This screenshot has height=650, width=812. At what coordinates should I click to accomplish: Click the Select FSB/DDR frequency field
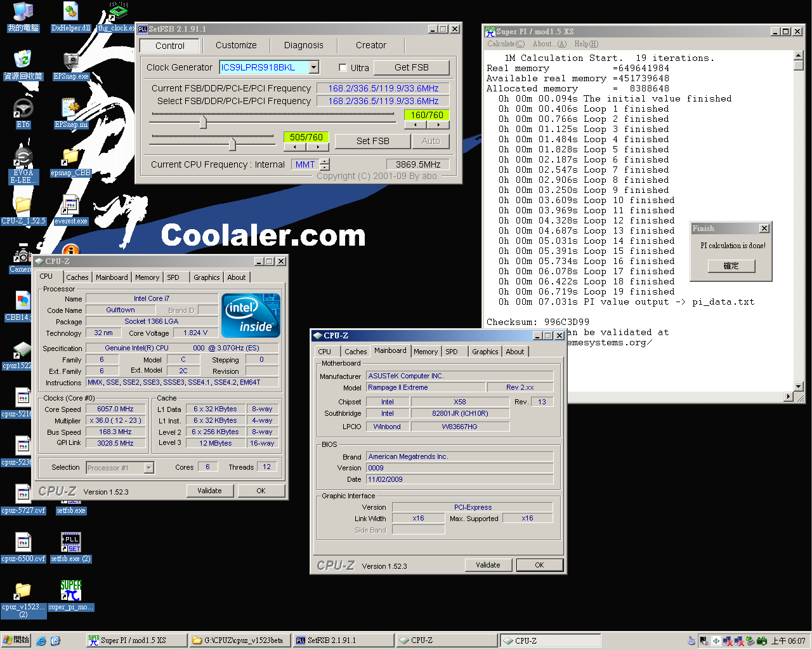[x=383, y=101]
